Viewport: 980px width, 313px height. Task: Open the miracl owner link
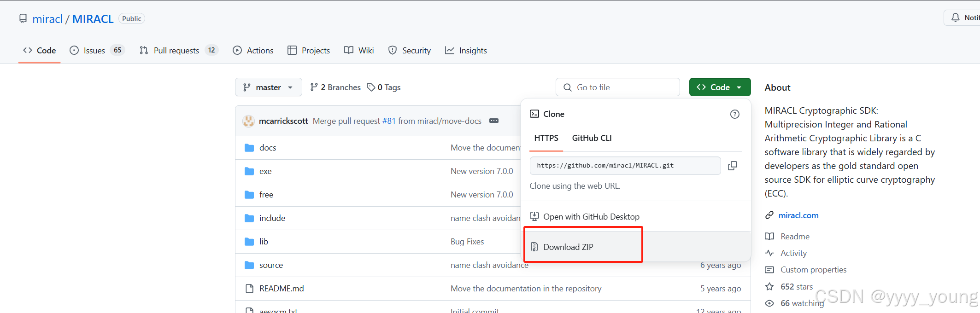[x=47, y=19]
